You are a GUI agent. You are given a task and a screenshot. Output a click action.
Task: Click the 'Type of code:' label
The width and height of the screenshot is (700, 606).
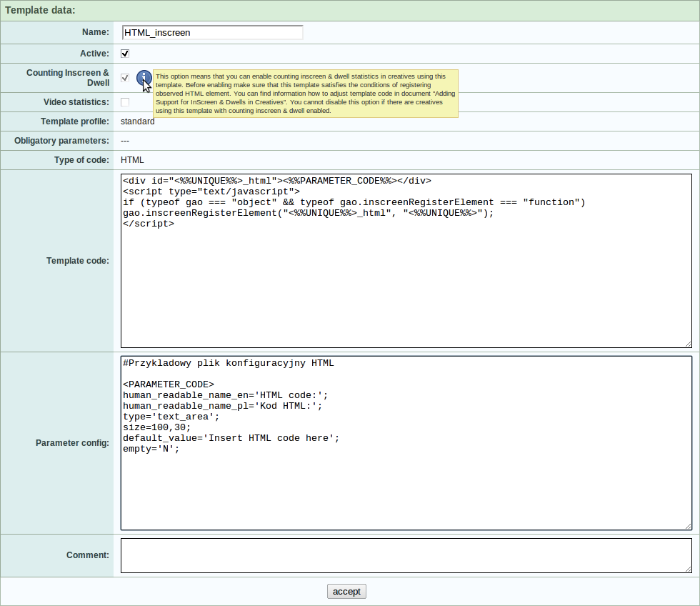(81, 160)
